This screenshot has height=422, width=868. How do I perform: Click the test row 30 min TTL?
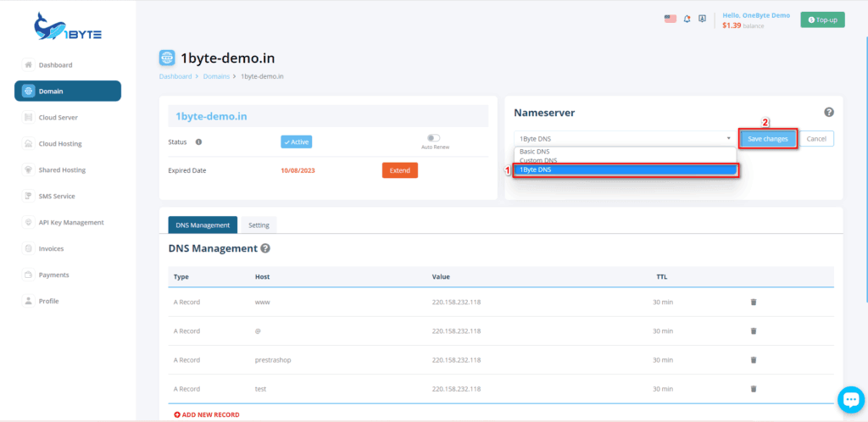tap(663, 389)
